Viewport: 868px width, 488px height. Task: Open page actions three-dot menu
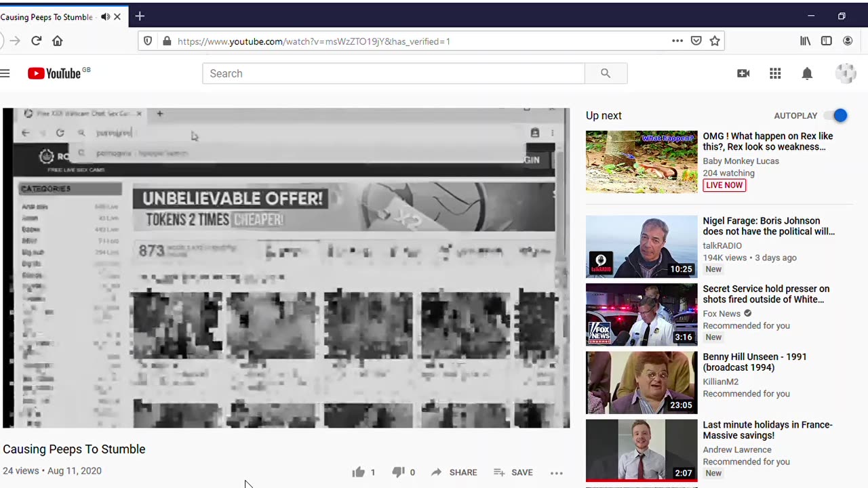tap(677, 41)
